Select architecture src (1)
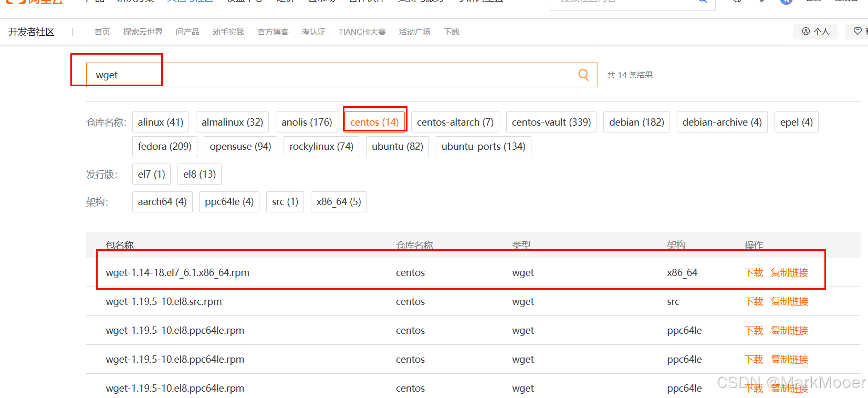The image size is (868, 398). pyautogui.click(x=285, y=201)
